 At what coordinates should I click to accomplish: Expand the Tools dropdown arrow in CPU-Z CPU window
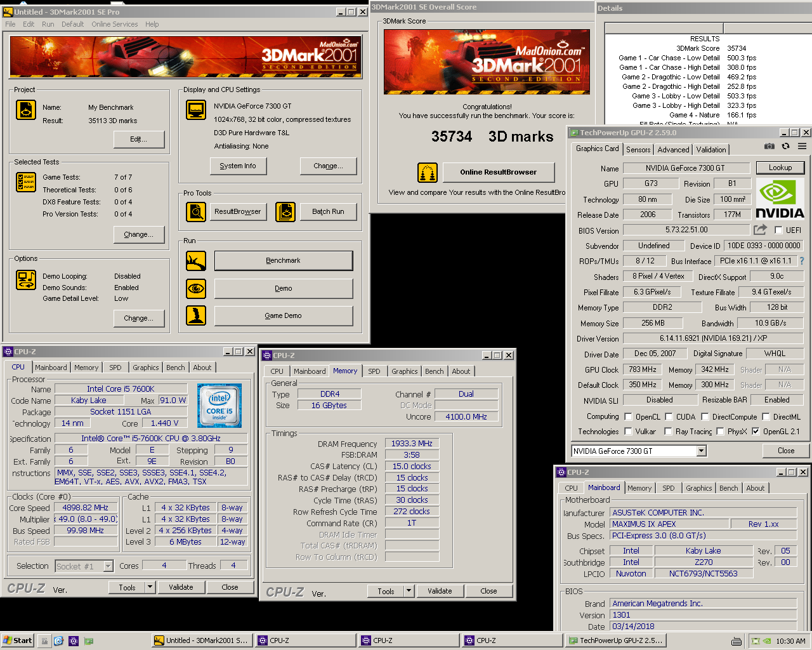150,587
